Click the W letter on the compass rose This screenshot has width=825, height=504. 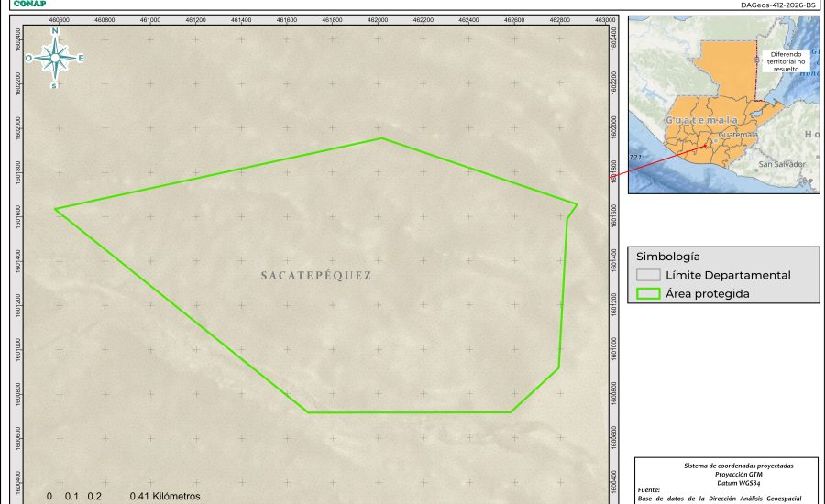[28, 58]
